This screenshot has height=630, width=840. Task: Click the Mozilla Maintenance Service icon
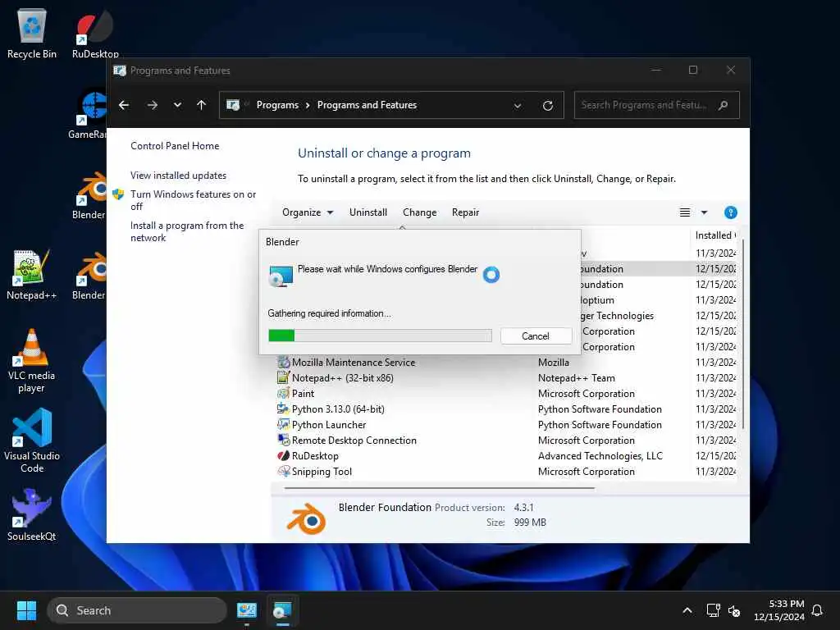[x=283, y=362]
